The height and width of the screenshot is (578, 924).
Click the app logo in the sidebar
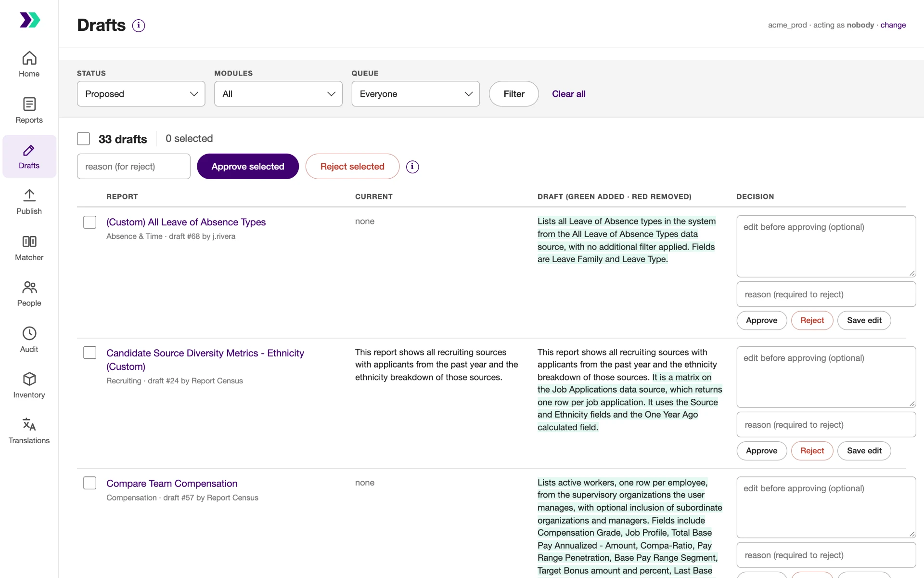tap(29, 20)
